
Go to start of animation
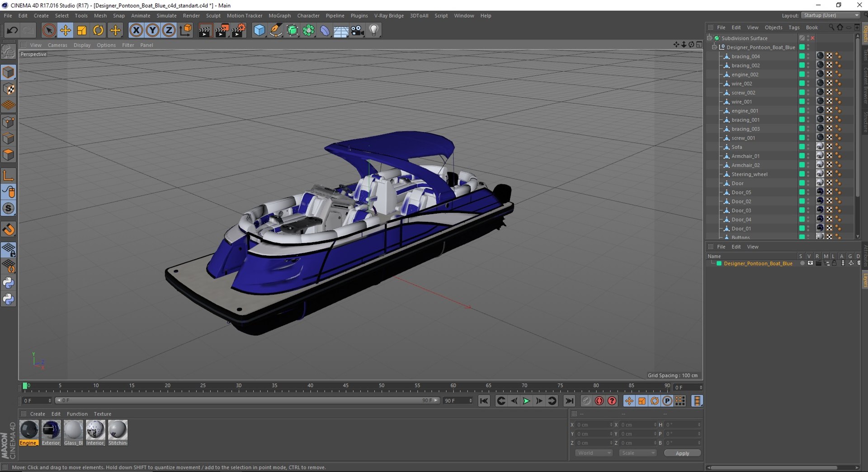(x=484, y=401)
